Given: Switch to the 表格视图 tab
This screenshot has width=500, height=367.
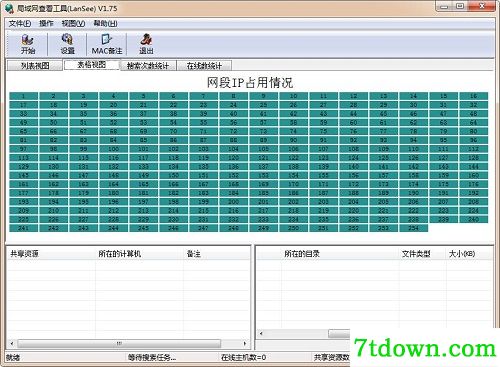Looking at the screenshot, I should 92,65.
